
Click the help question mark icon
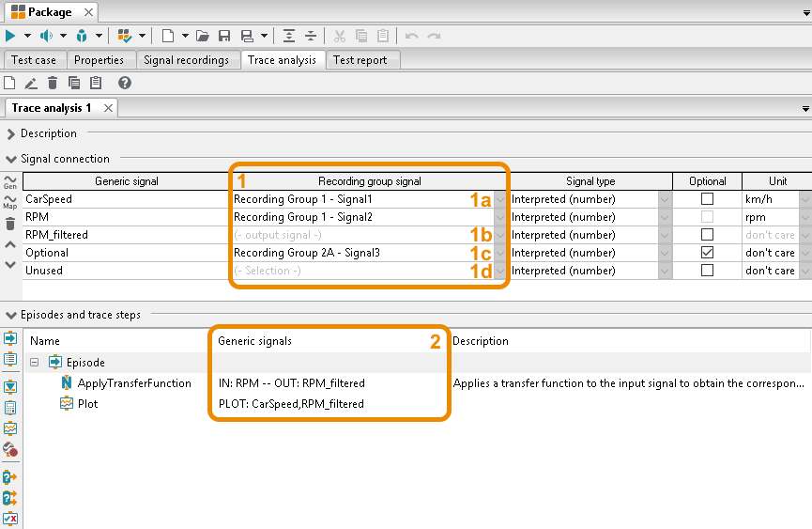click(124, 83)
